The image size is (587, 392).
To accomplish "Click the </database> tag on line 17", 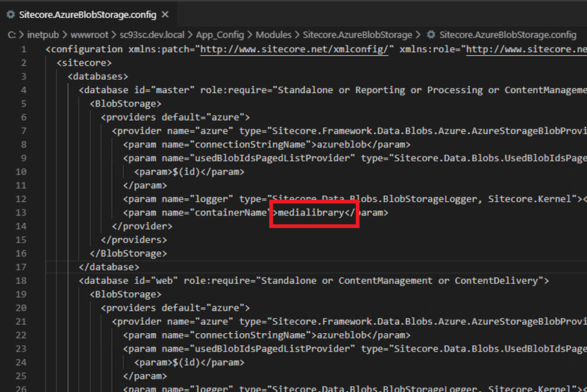I will pos(109,267).
